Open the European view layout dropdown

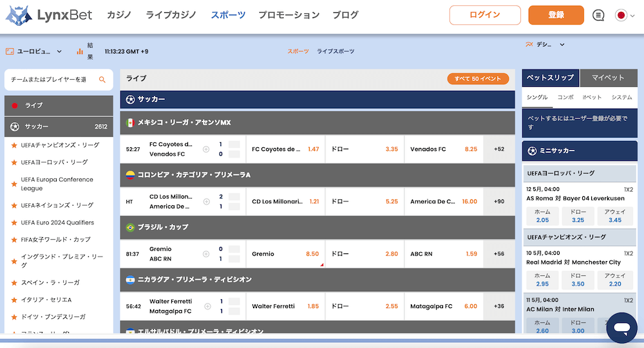(33, 51)
